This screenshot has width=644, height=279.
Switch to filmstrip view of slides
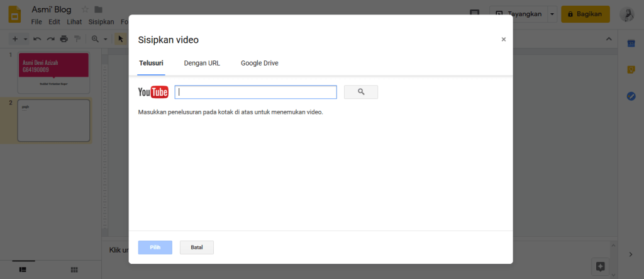(23, 270)
